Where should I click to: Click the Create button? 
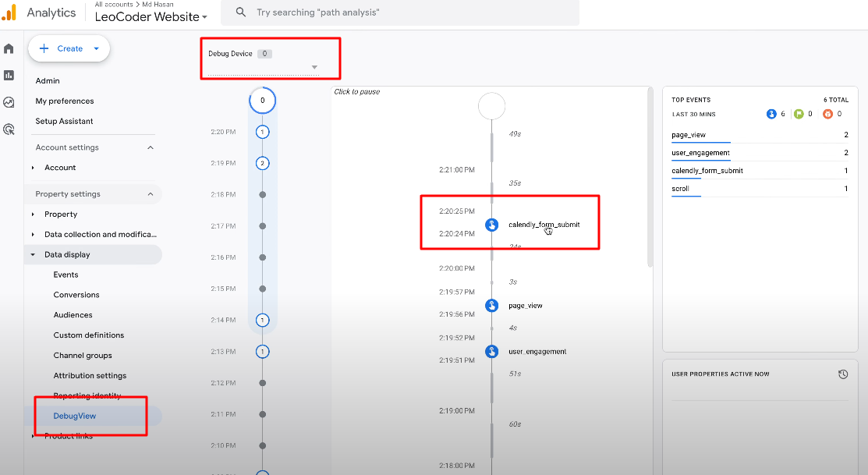69,48
